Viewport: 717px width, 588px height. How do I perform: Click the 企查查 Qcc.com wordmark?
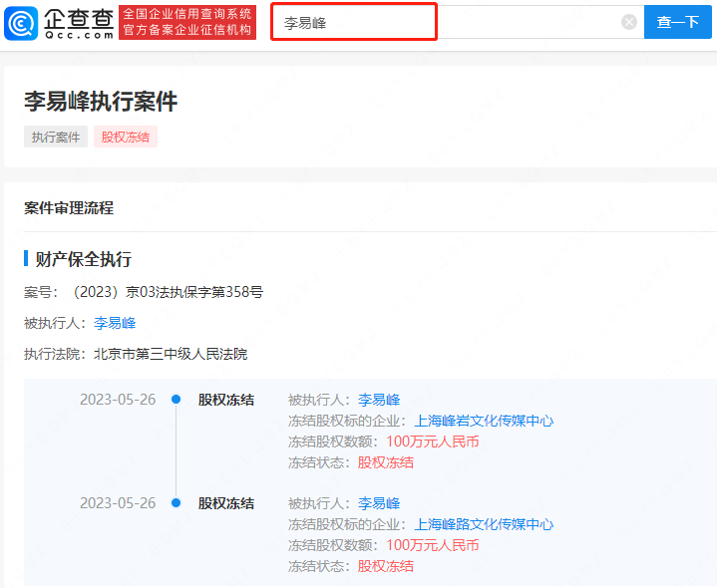[79, 23]
